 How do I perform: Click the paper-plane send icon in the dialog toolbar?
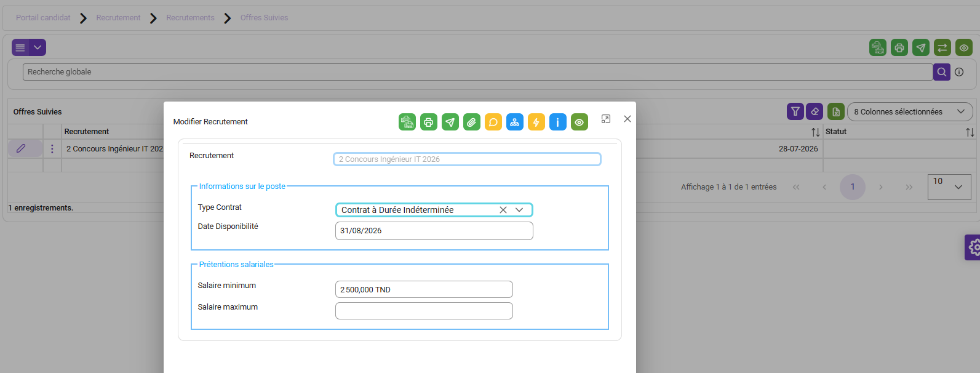[450, 122]
